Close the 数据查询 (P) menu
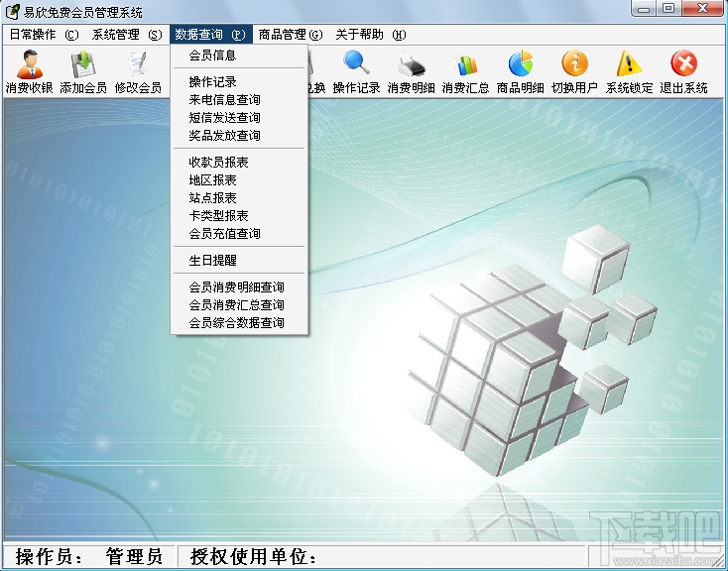 coord(211,35)
